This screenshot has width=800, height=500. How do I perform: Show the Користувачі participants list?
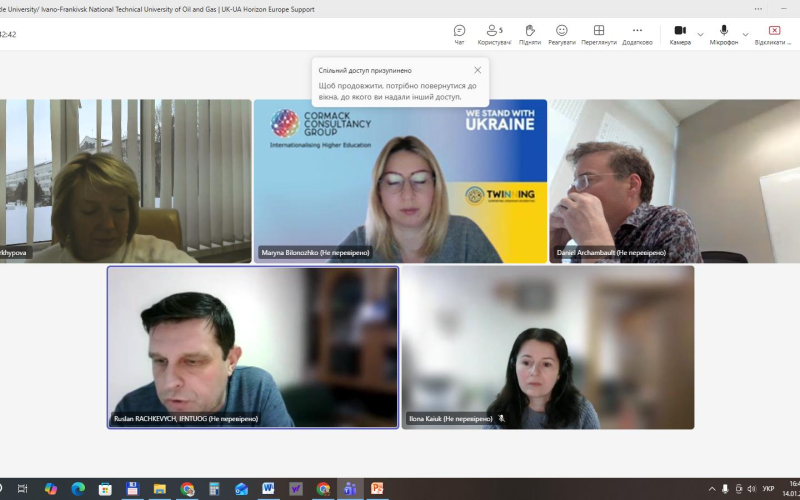pos(494,34)
